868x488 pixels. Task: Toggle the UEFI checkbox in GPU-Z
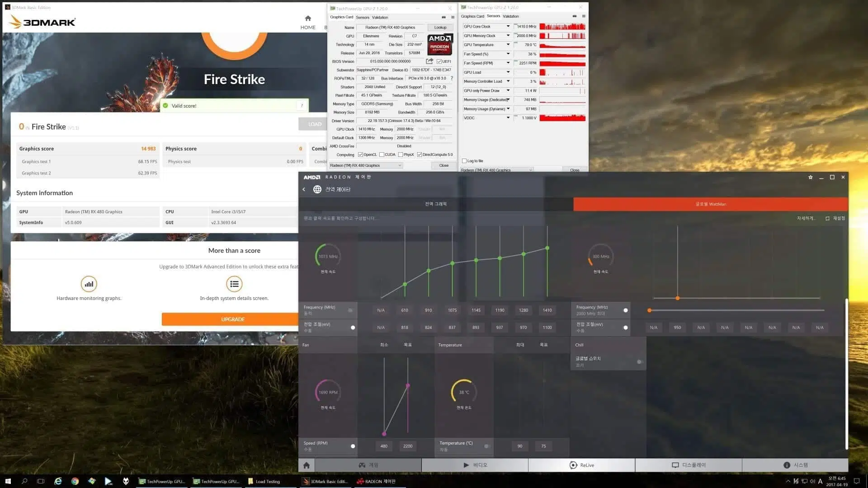pyautogui.click(x=439, y=61)
